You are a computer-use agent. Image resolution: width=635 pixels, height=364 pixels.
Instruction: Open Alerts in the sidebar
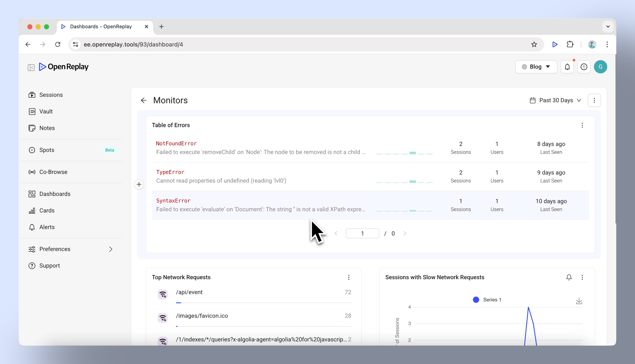coord(71,227)
